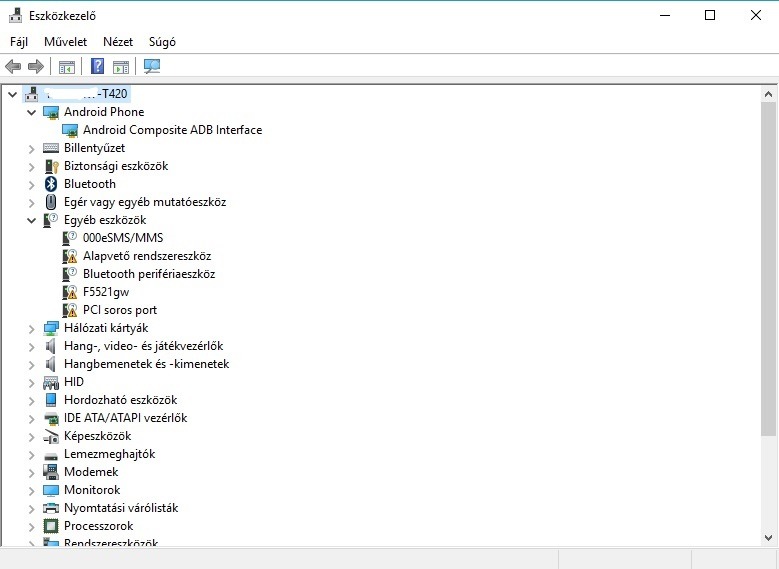Click the Processzorok chip icon
The height and width of the screenshot is (569, 779).
pos(51,526)
